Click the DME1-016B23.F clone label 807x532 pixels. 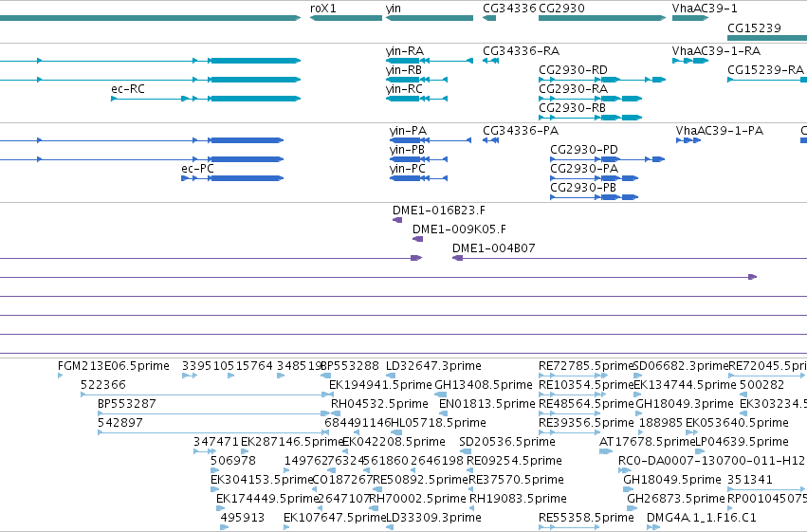[439, 211]
